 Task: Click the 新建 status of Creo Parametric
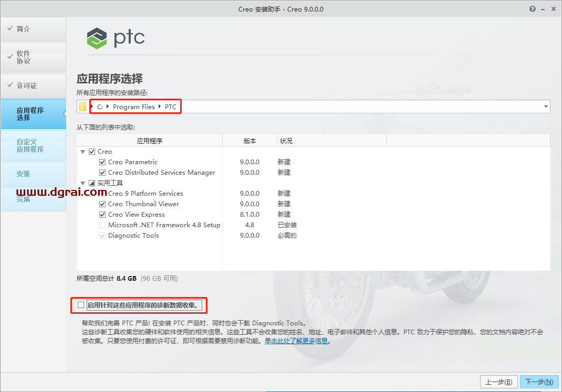284,162
